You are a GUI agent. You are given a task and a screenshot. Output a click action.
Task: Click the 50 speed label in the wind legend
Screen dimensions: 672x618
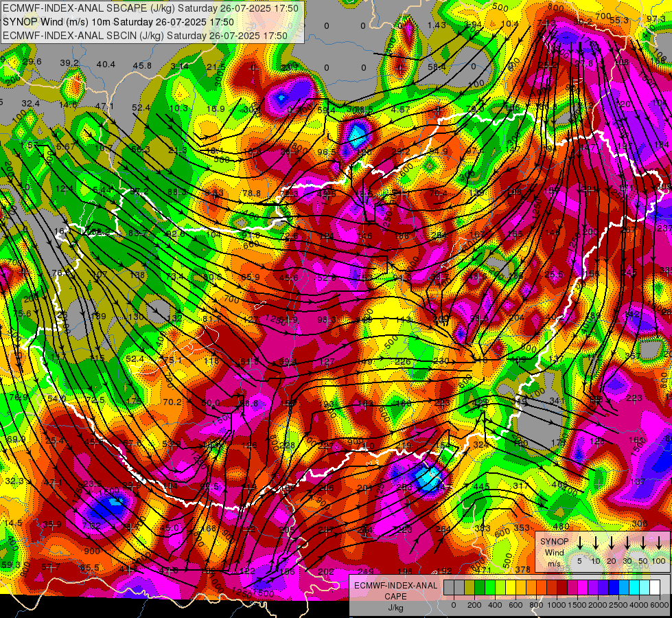click(643, 561)
